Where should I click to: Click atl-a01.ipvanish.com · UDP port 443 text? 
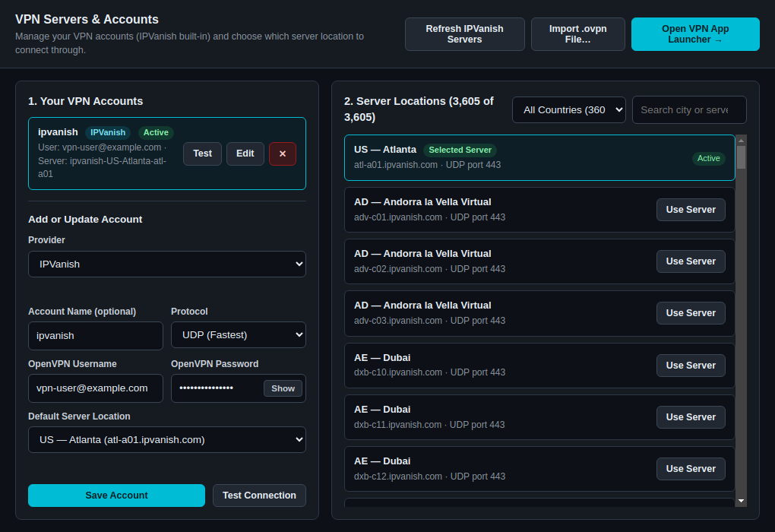(427, 165)
